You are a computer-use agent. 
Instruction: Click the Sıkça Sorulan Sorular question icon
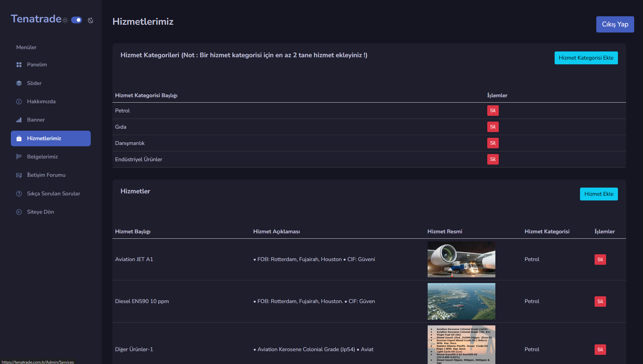[x=19, y=194]
